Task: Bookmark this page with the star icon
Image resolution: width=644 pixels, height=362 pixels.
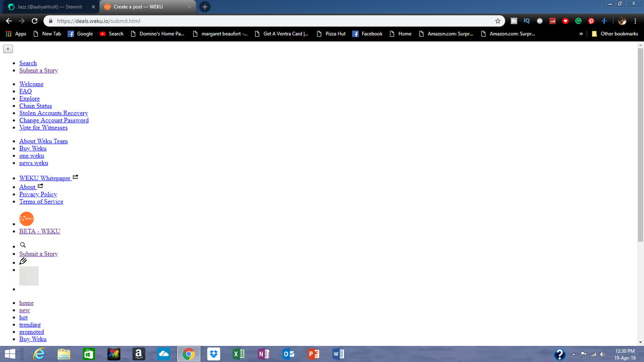Action: click(x=498, y=21)
